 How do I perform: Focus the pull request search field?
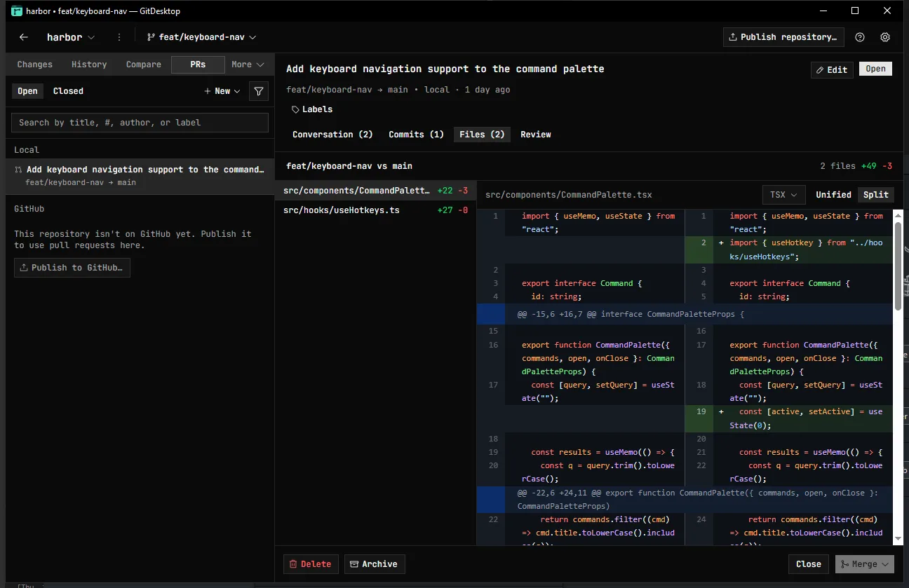tap(140, 123)
